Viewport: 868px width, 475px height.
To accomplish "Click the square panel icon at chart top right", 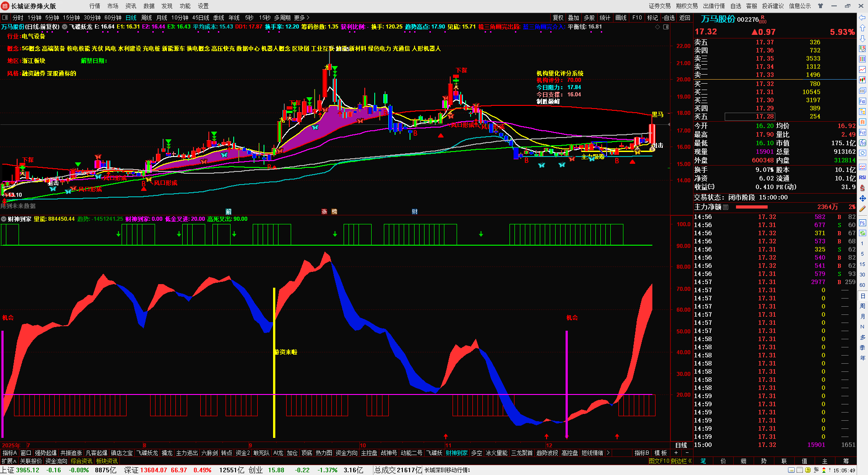I will pos(666,27).
